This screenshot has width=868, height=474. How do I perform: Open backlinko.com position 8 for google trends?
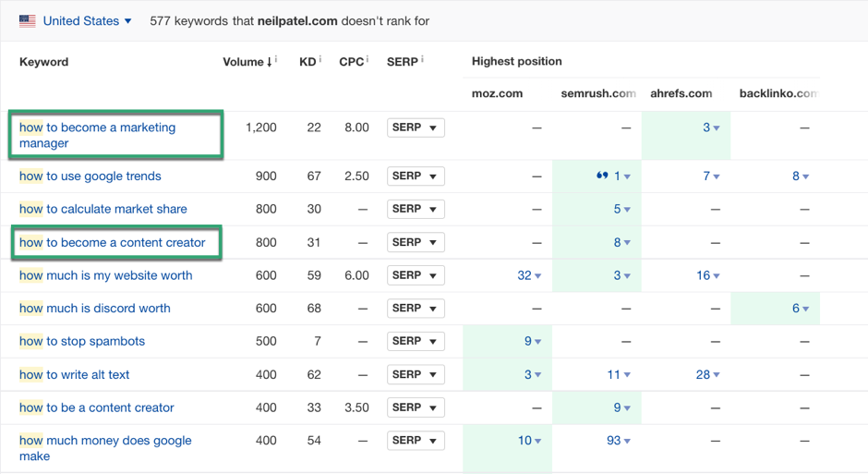coord(800,176)
